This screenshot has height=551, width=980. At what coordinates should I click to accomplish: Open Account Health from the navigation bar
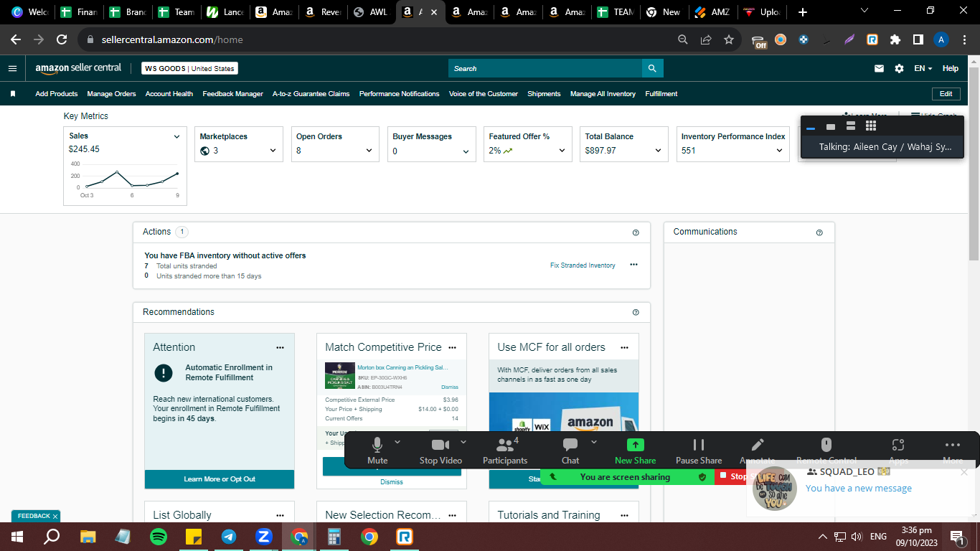169,94
